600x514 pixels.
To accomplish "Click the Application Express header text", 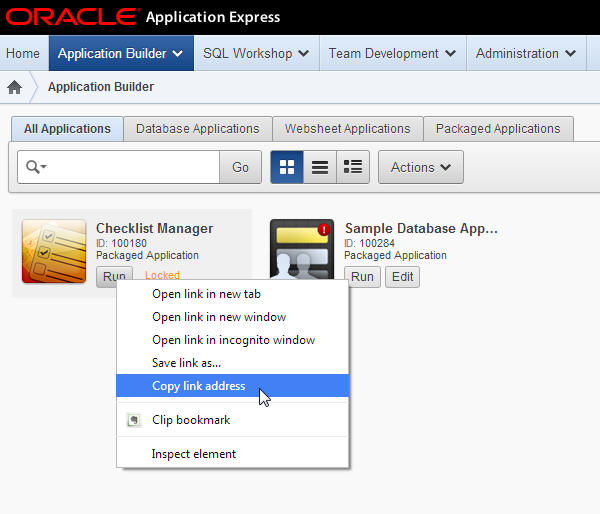I will pos(213,18).
